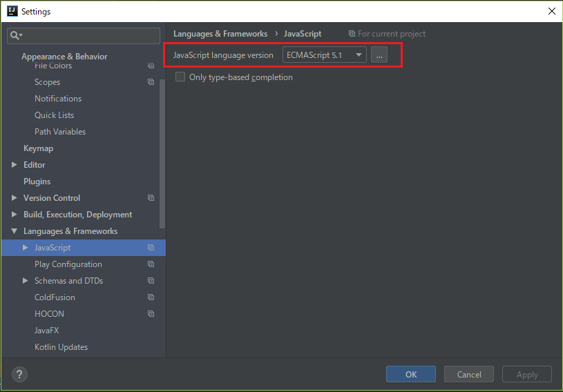The height and width of the screenshot is (392, 563).
Task: Open the Path Variables settings page
Action: 60,132
